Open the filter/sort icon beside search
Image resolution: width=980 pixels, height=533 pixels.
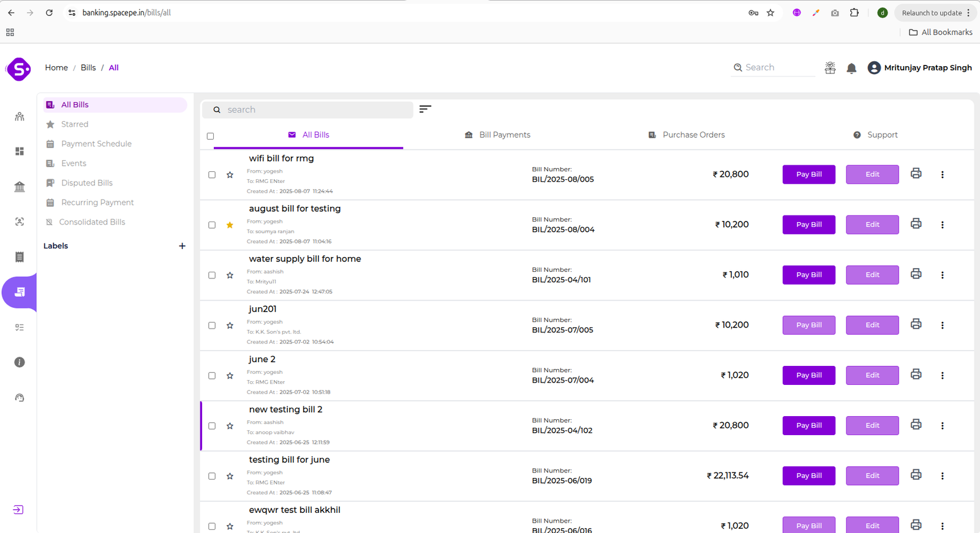click(425, 109)
